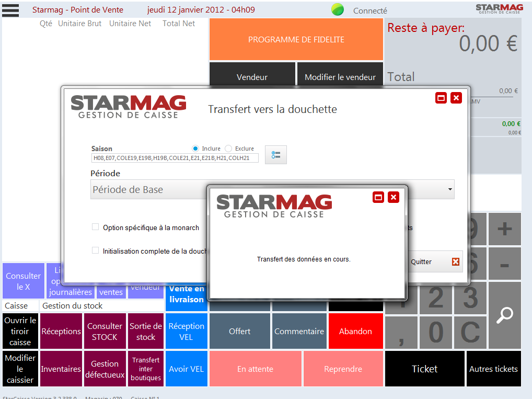Open the season list selector icon
This screenshot has width=532, height=399.
coord(276,155)
